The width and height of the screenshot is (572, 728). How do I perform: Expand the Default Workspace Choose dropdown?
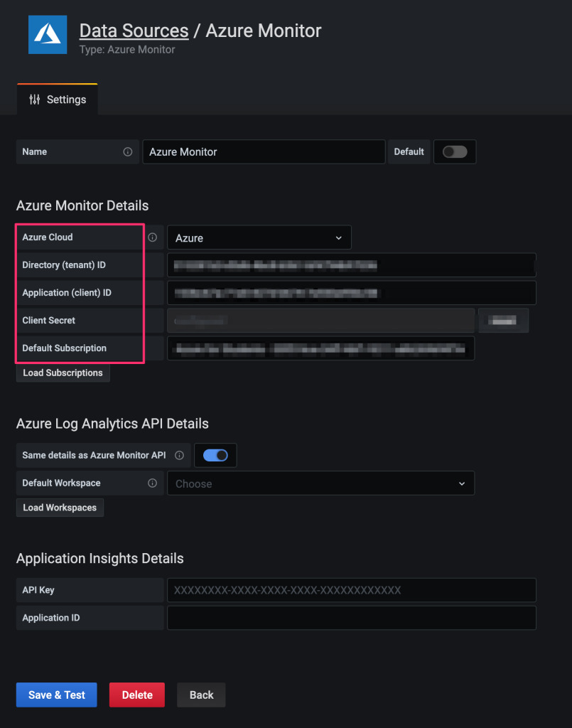(x=320, y=483)
